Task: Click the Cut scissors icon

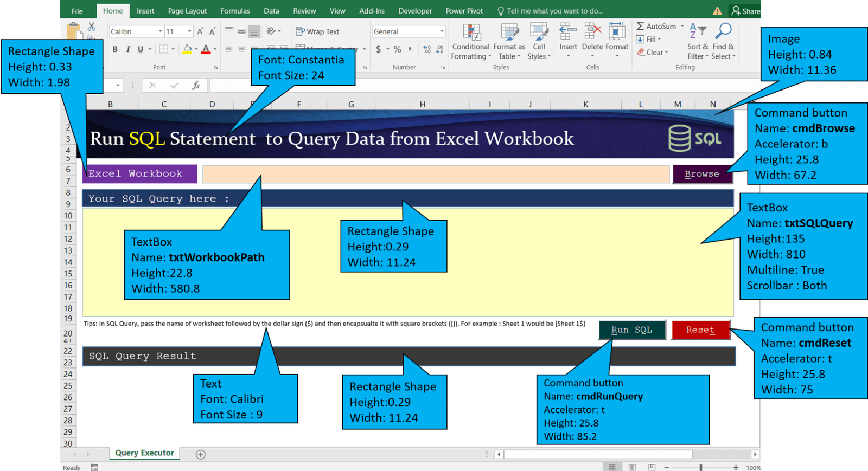Action: [92, 27]
